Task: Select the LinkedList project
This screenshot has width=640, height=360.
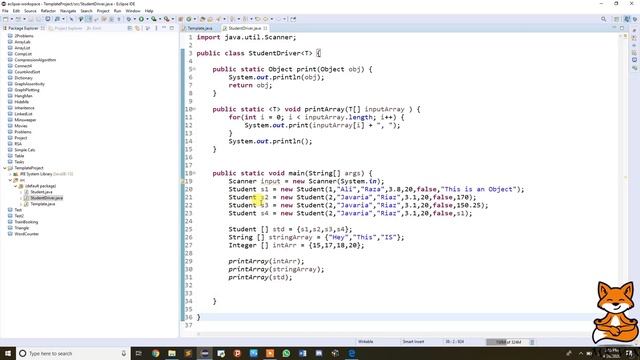Action: click(23, 114)
